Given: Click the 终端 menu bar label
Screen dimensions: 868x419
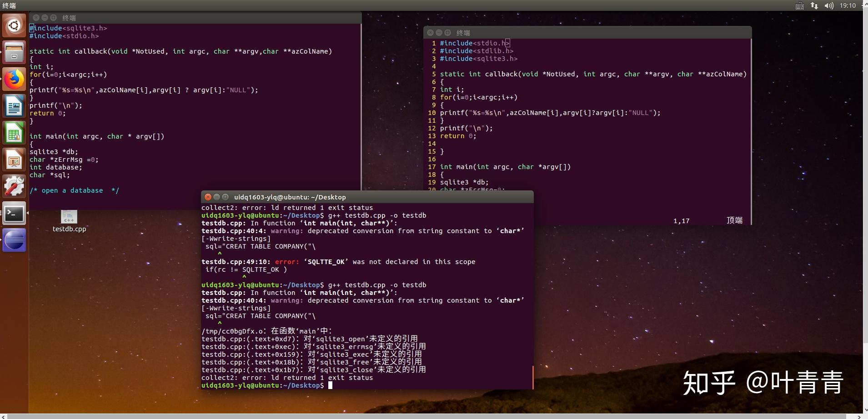Looking at the screenshot, I should point(9,5).
